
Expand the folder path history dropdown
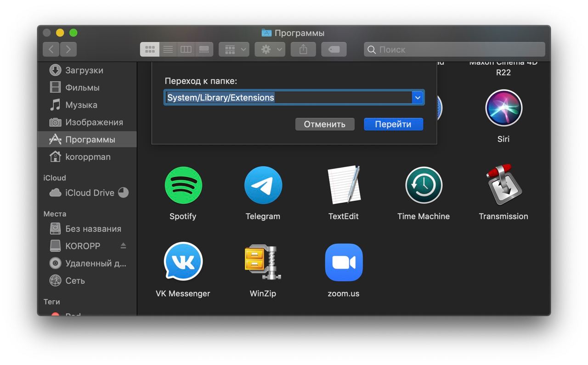(x=418, y=98)
